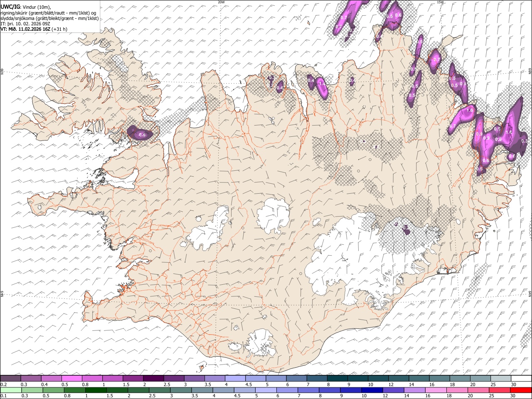Click the '0.2' label in the upper legend row

point(4,384)
